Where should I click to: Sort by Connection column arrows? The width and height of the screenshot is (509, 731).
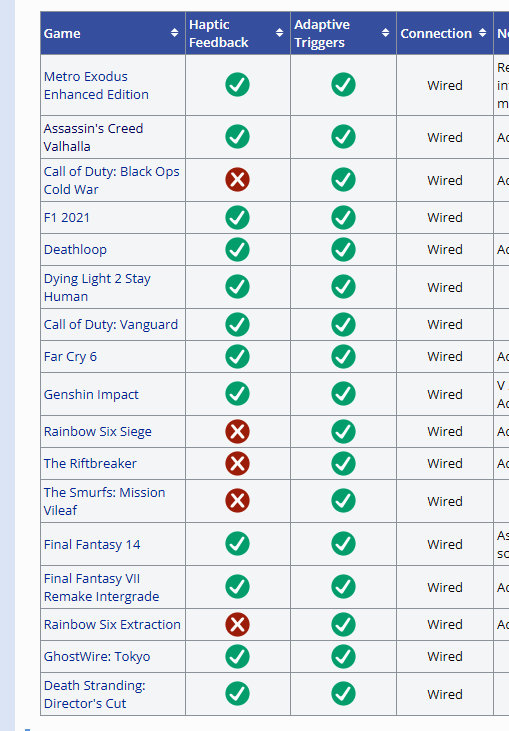coord(482,33)
